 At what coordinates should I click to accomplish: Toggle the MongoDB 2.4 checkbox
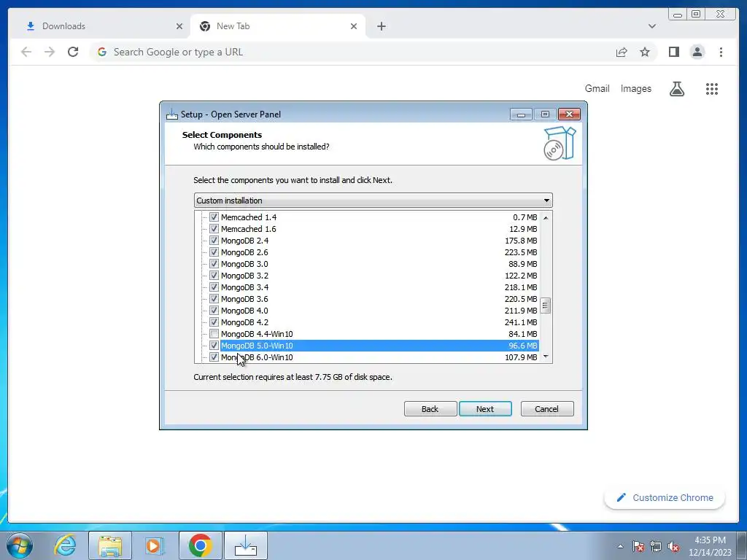click(x=214, y=241)
